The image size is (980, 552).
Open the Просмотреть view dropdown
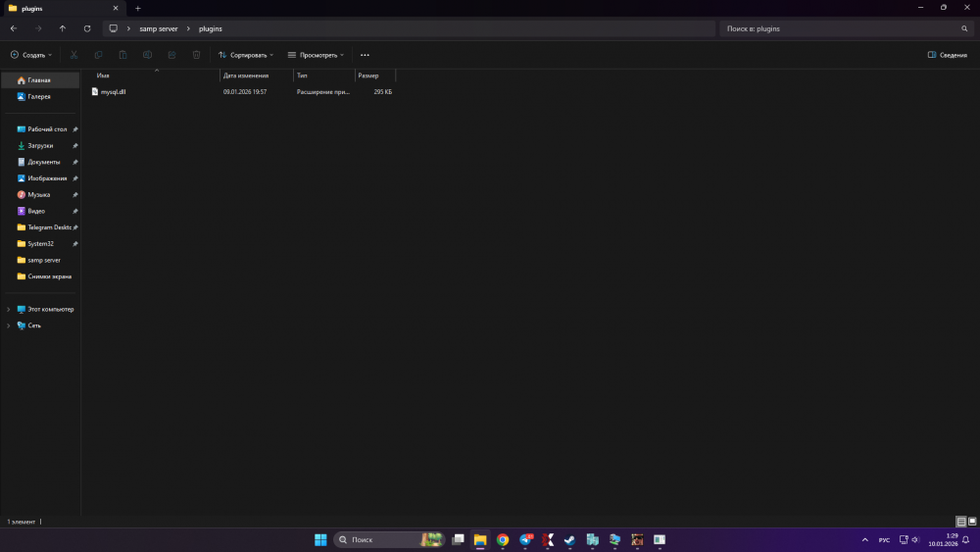[316, 55]
